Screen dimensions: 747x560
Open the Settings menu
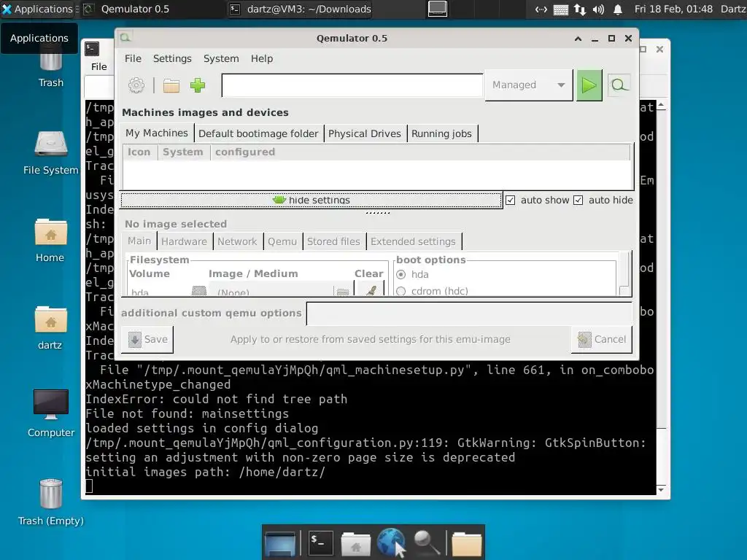pos(172,58)
